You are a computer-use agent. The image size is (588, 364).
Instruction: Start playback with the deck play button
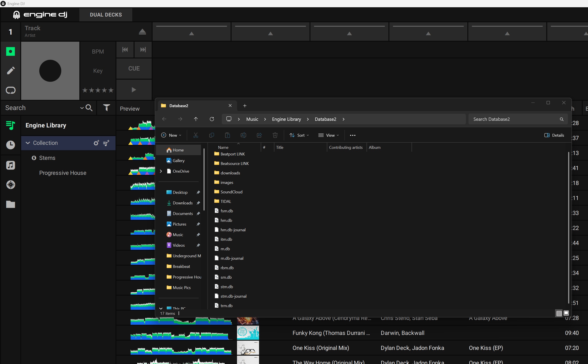pos(134,90)
